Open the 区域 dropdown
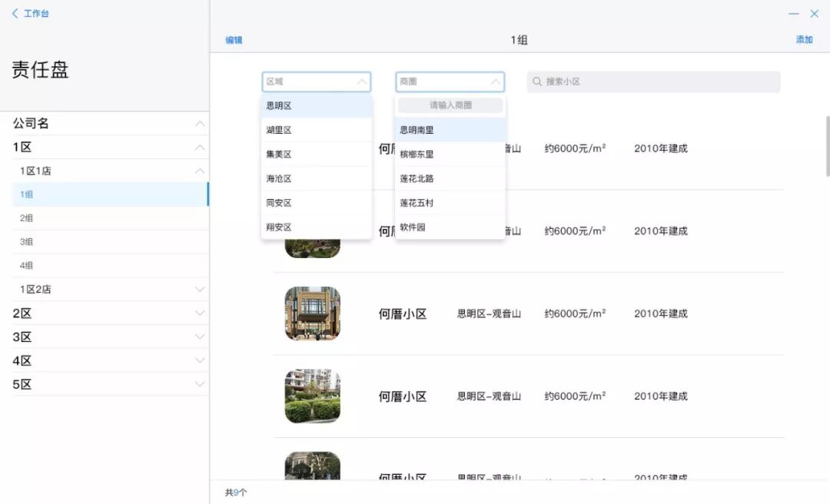 [317, 81]
